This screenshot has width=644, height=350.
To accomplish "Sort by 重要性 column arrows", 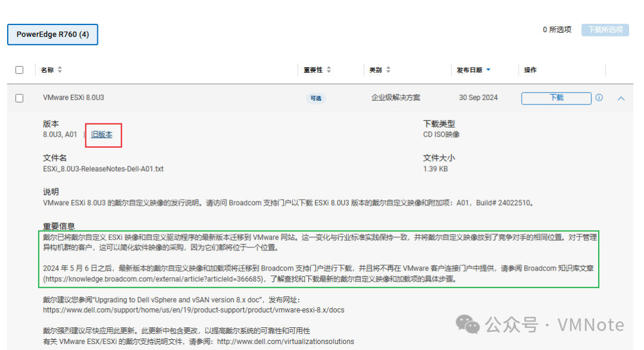I will point(329,70).
